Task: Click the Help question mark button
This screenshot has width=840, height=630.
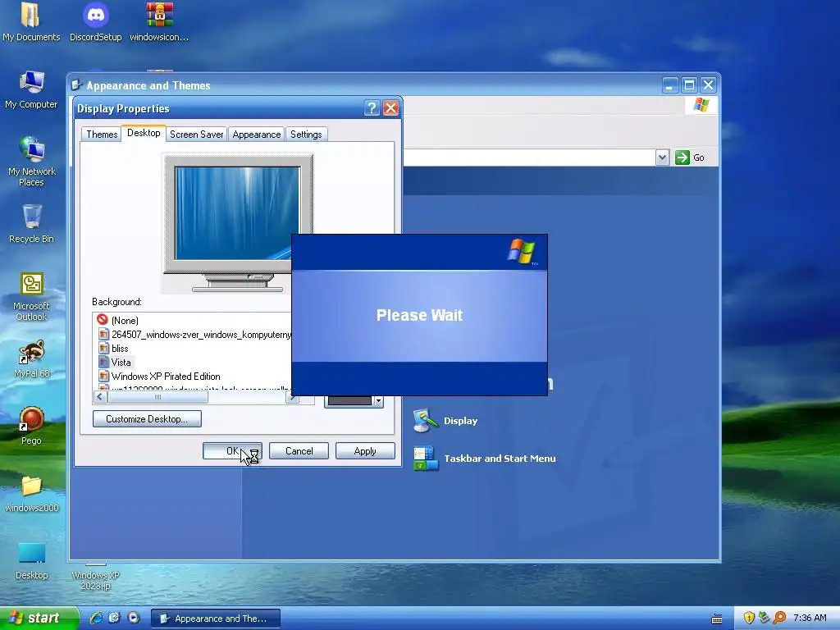Action: [x=372, y=108]
